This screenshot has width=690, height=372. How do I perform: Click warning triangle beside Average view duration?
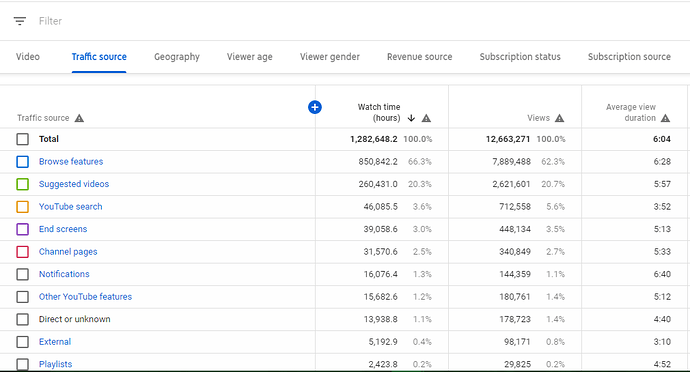(x=665, y=118)
